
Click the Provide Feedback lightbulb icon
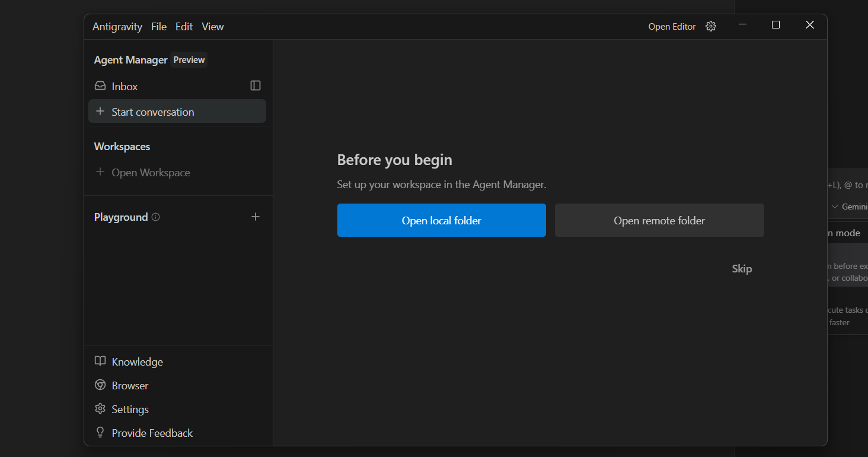point(100,433)
